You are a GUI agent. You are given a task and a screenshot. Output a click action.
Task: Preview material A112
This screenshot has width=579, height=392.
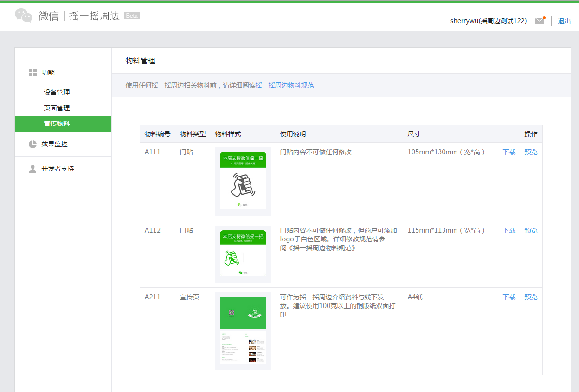click(x=531, y=230)
